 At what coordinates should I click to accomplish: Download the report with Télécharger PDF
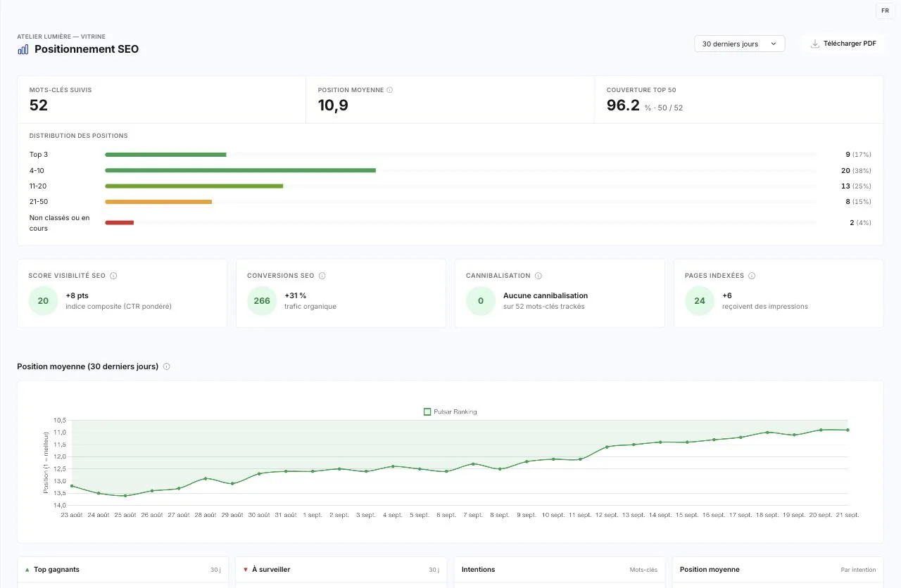tap(843, 44)
